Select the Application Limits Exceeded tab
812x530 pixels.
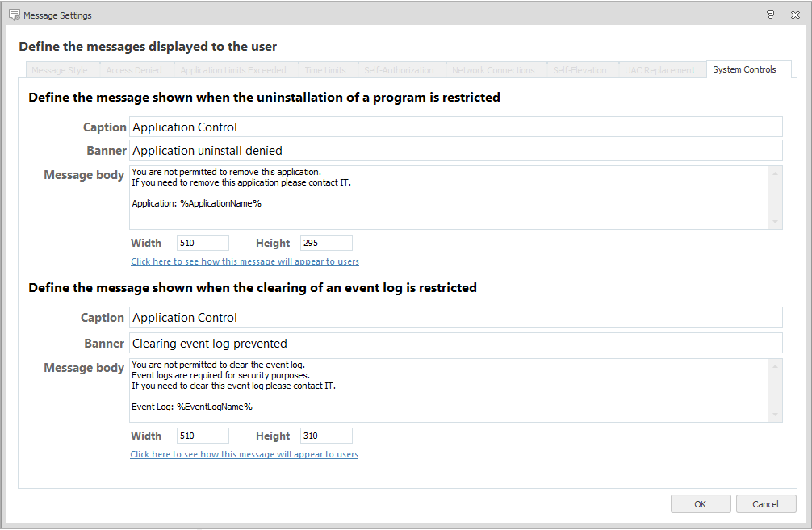[x=233, y=70]
